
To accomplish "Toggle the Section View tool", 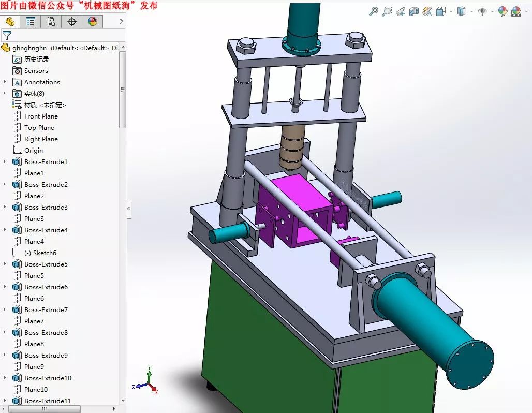I will pyautogui.click(x=414, y=11).
